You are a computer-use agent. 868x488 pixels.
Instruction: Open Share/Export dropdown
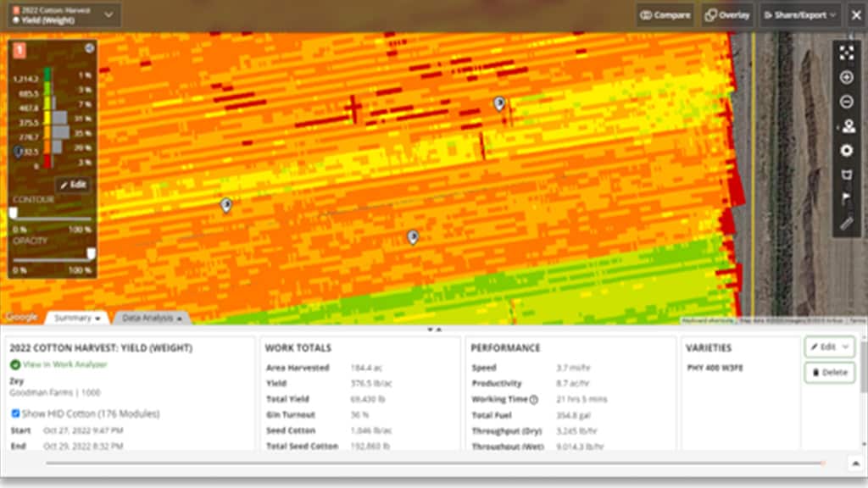click(x=799, y=15)
